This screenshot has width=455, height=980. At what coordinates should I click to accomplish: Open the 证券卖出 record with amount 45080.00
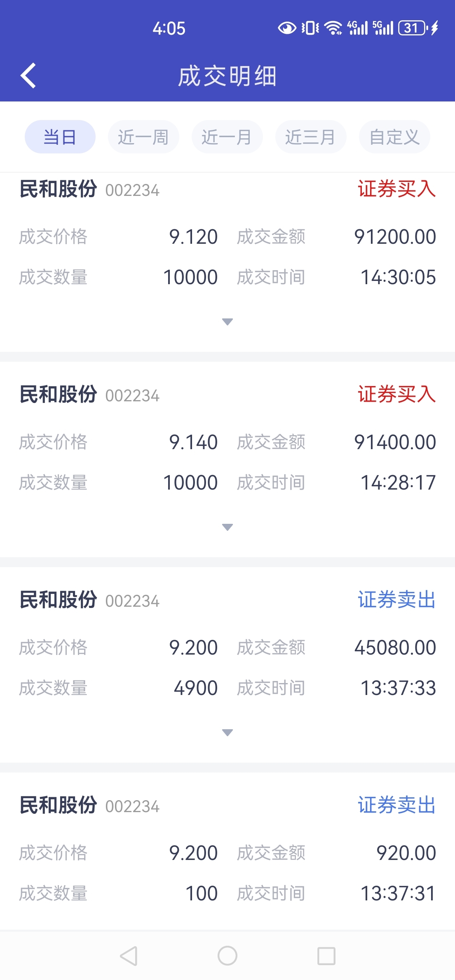[227, 665]
